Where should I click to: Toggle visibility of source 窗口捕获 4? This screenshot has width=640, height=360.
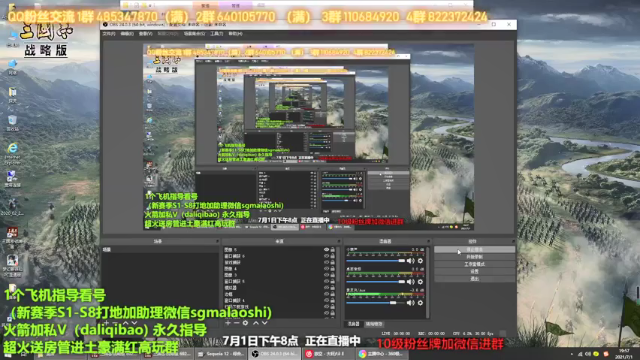326,300
